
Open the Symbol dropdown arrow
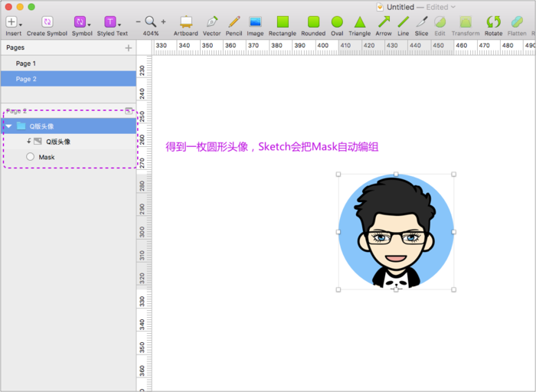(90, 25)
